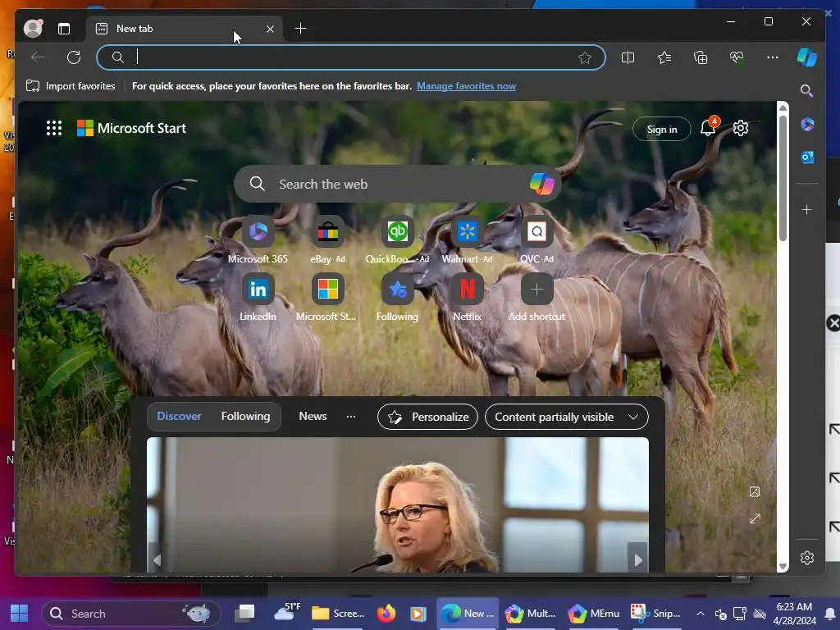The image size is (840, 630).
Task: Expand Content partially visible dropdown
Action: point(566,417)
